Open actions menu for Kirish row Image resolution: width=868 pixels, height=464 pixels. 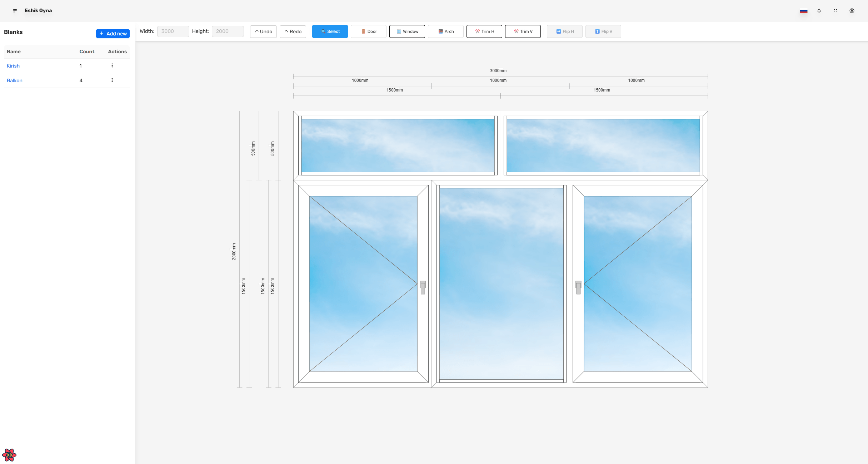pyautogui.click(x=112, y=65)
